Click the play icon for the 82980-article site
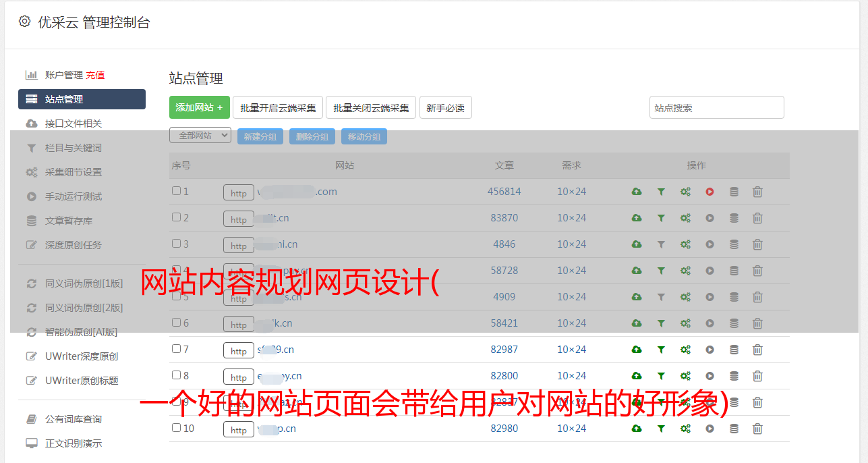Screen dimensions: 868x463 pyautogui.click(x=710, y=429)
